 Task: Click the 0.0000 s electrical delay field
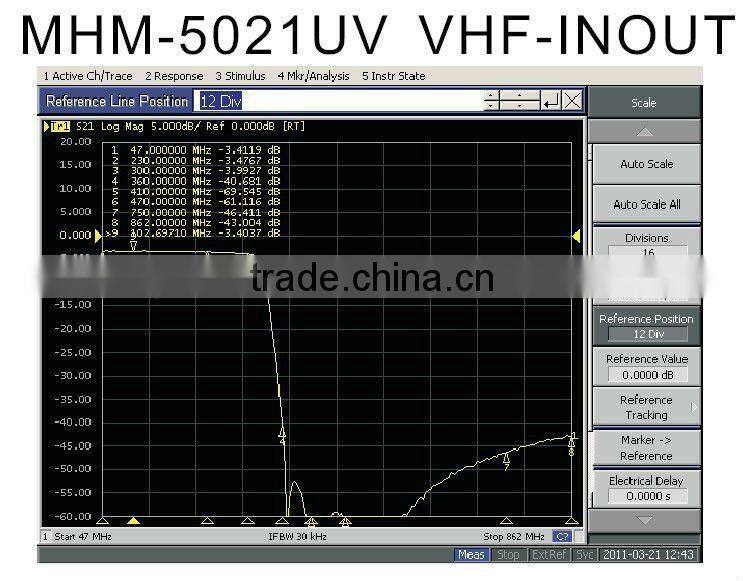pyautogui.click(x=648, y=496)
